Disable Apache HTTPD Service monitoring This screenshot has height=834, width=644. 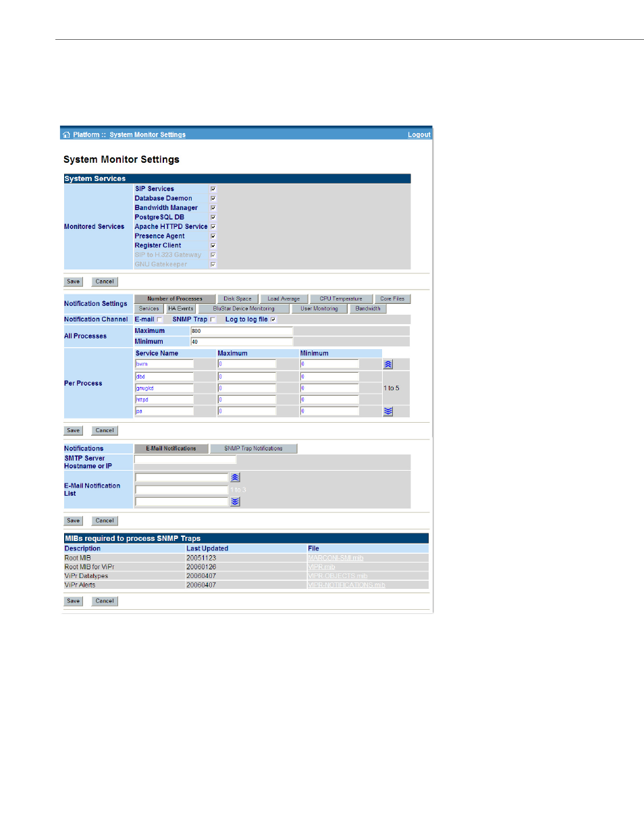(x=213, y=227)
